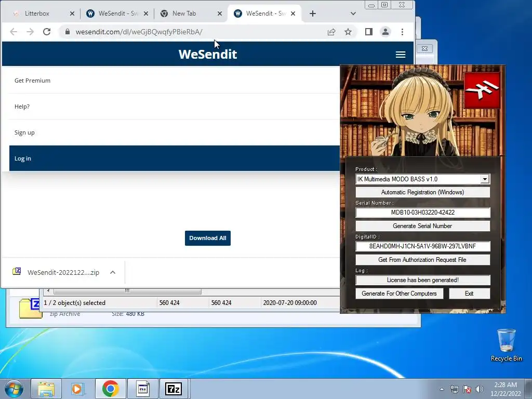The image size is (532, 399).
Task: Open Get Premium menu item
Action: [32, 81]
